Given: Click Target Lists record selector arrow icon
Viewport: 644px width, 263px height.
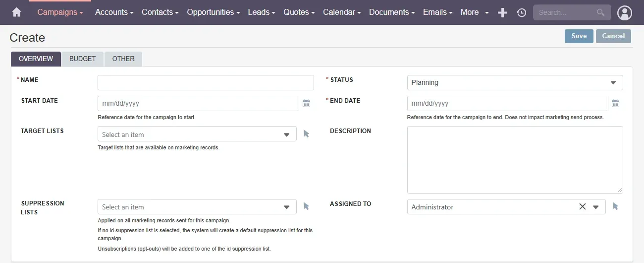Looking at the screenshot, I should click(x=306, y=133).
